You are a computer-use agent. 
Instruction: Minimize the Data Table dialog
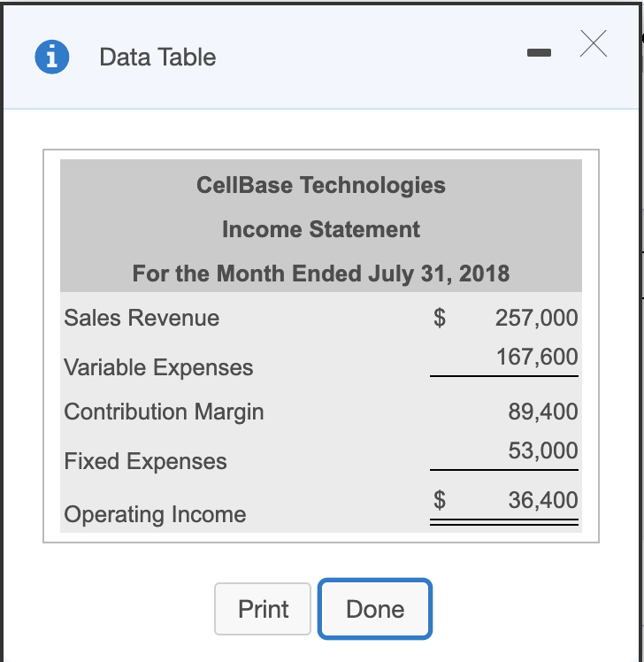point(539,53)
